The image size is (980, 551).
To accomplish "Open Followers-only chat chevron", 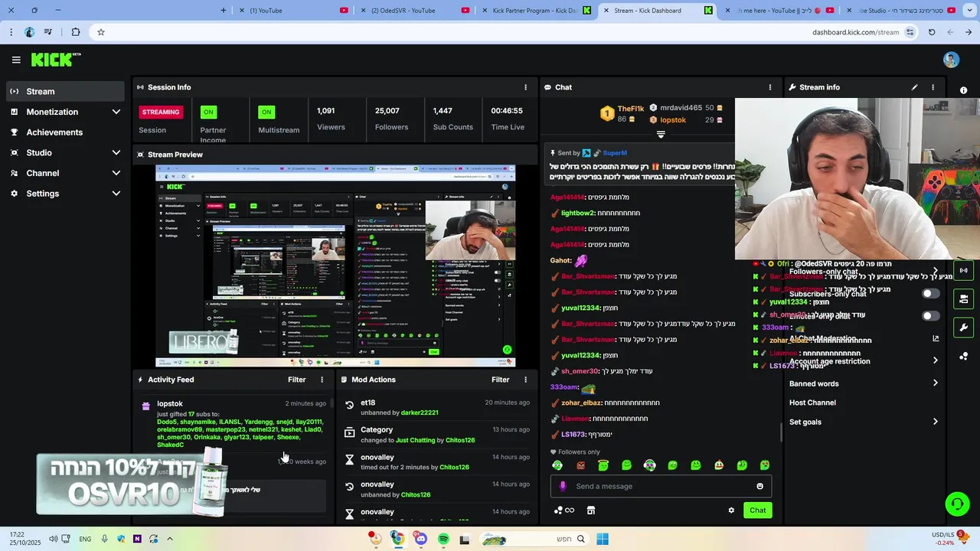I will [x=936, y=272].
